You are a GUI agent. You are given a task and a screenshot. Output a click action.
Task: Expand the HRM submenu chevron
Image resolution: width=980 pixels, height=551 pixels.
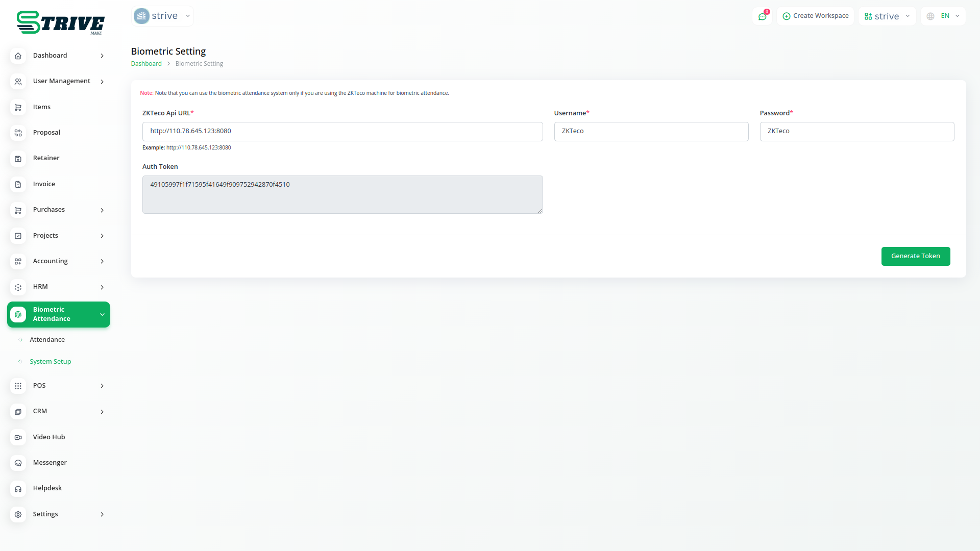tap(102, 287)
